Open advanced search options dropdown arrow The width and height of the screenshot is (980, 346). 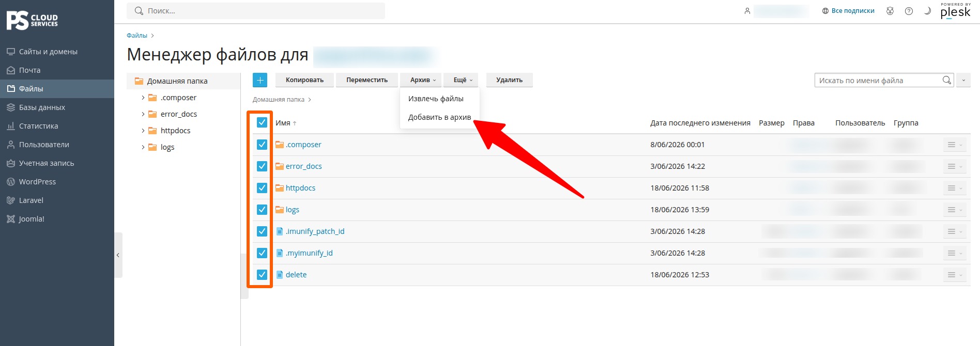click(963, 80)
